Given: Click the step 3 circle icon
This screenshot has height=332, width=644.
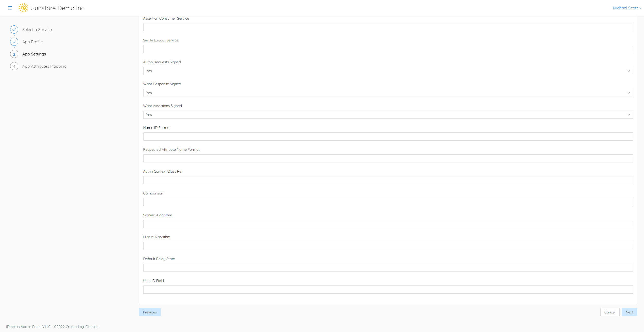Looking at the screenshot, I should [14, 54].
